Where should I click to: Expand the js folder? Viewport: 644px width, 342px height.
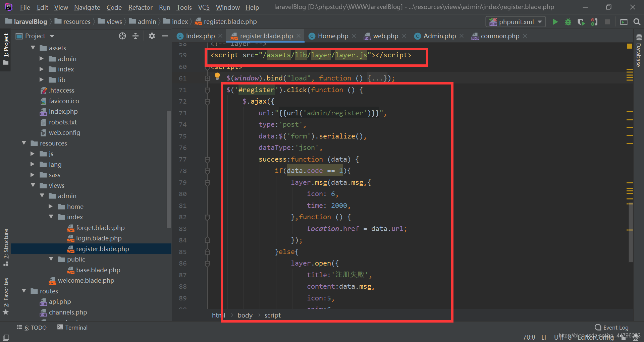pyautogui.click(x=33, y=154)
